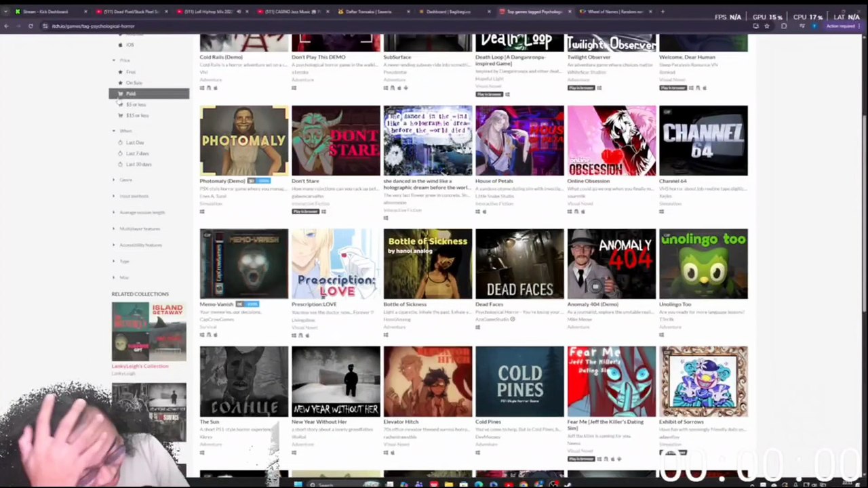Click the Windows Start button on taskbar
This screenshot has height=488, width=868.
click(x=297, y=484)
